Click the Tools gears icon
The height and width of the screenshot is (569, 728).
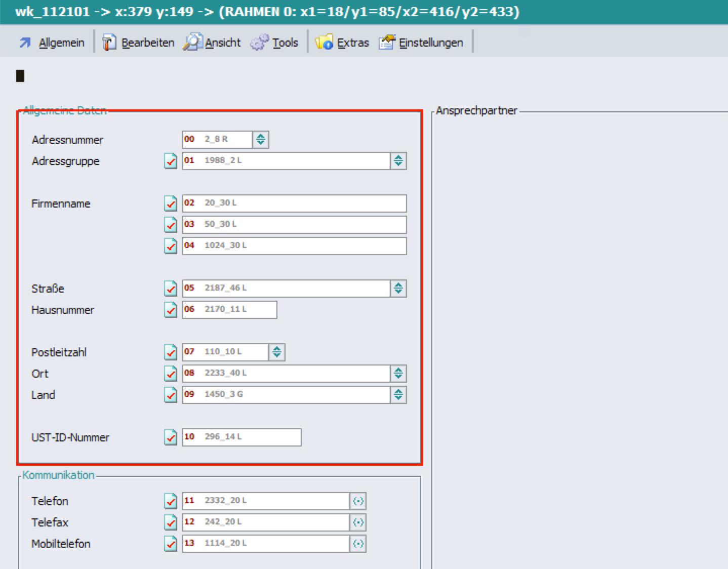(259, 43)
